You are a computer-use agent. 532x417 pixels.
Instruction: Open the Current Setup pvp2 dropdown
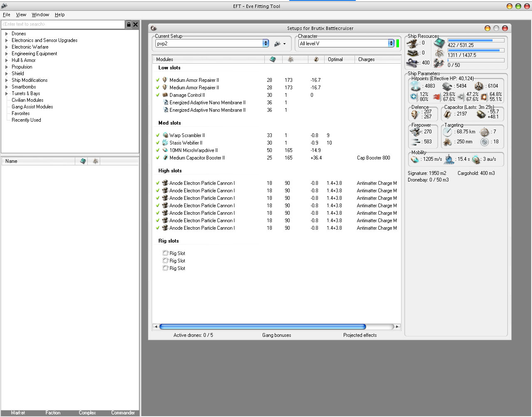click(x=266, y=44)
